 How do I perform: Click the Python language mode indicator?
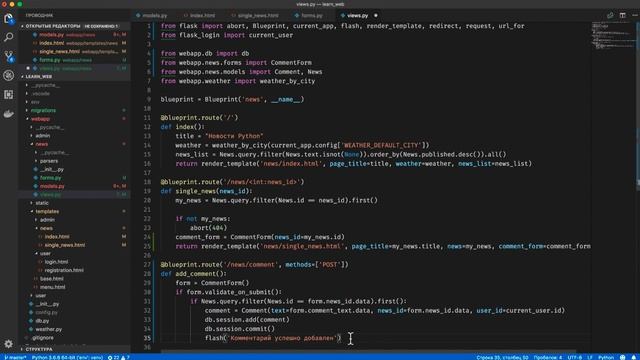click(606, 357)
